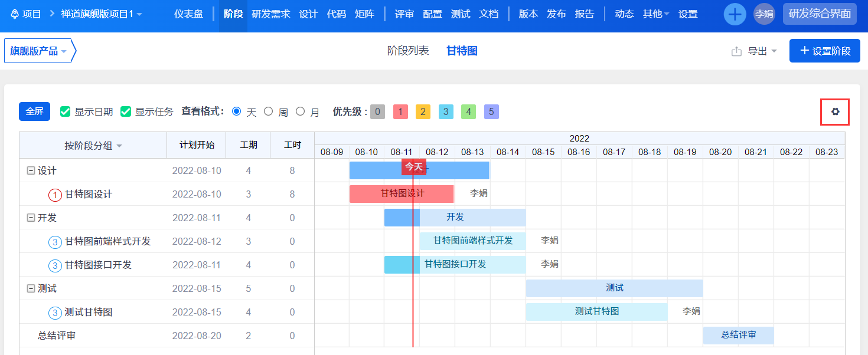Screen dimensions: 868x355
Task: Click the export share icon next to 导出
Action: coord(736,51)
